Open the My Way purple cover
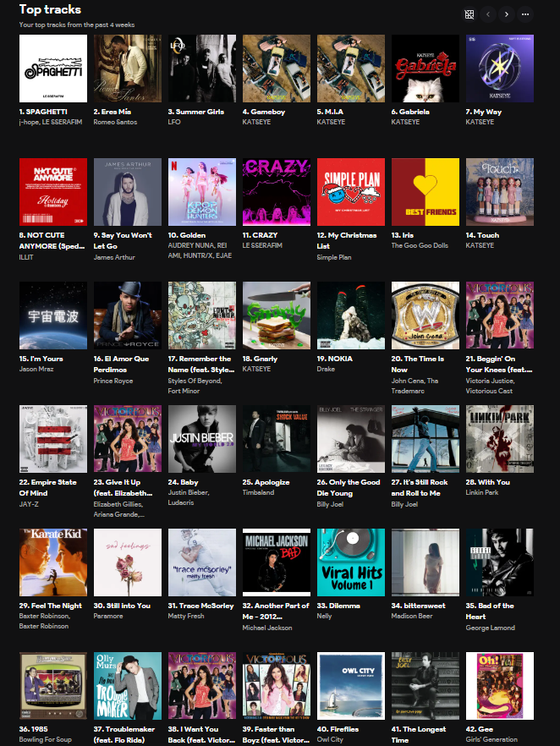Viewport: 560px width, 746px height. (x=500, y=69)
